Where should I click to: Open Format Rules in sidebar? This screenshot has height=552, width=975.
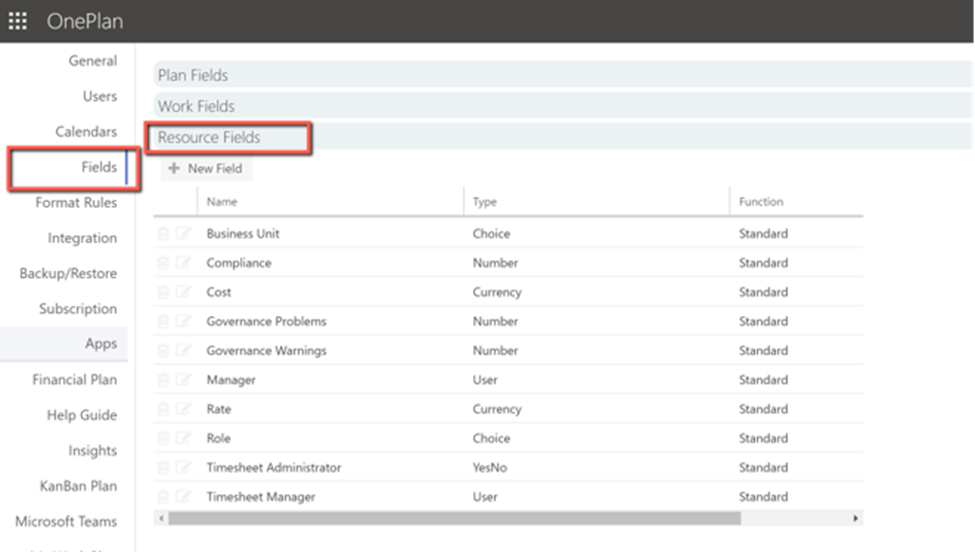pos(76,203)
